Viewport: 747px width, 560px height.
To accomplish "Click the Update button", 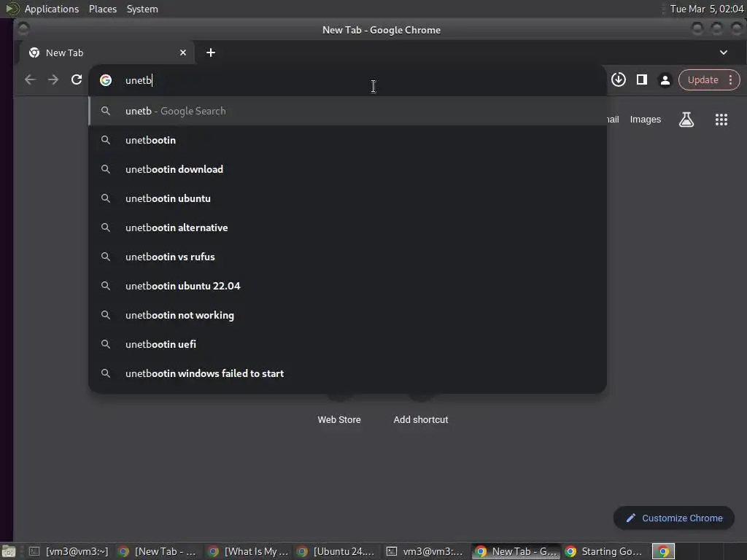I will click(703, 80).
